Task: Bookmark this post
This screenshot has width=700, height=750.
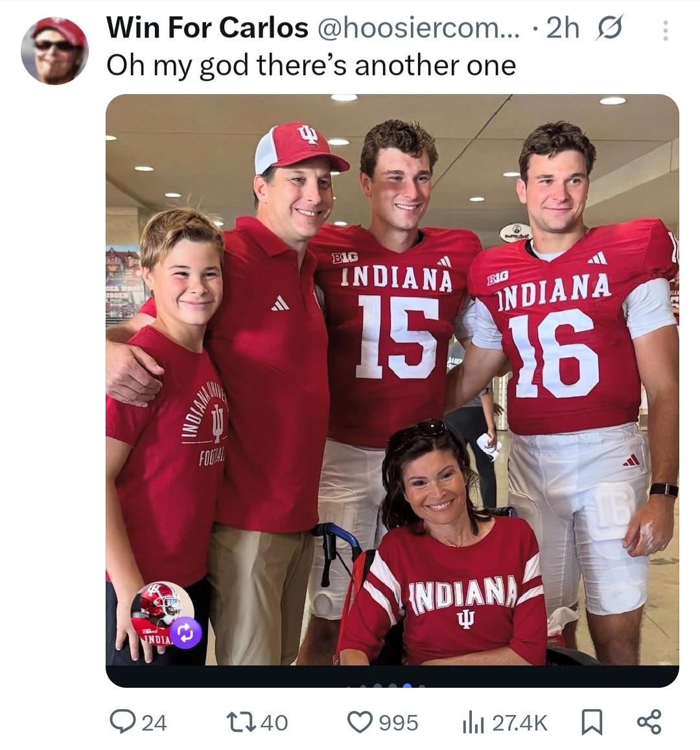Action: pyautogui.click(x=590, y=721)
